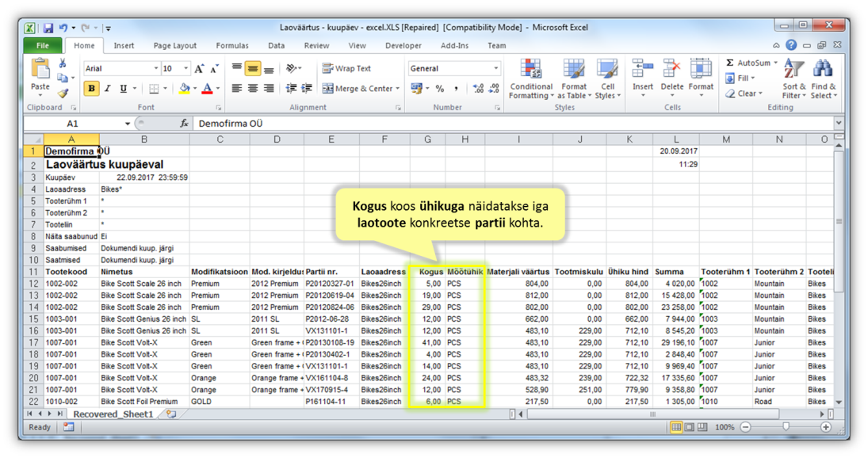Toggle Bottom Align vertical alignment
The image size is (868, 458).
click(x=269, y=69)
